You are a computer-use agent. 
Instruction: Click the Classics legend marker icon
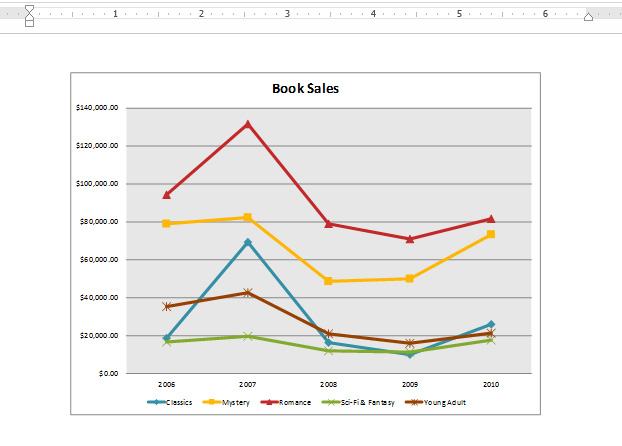click(156, 402)
